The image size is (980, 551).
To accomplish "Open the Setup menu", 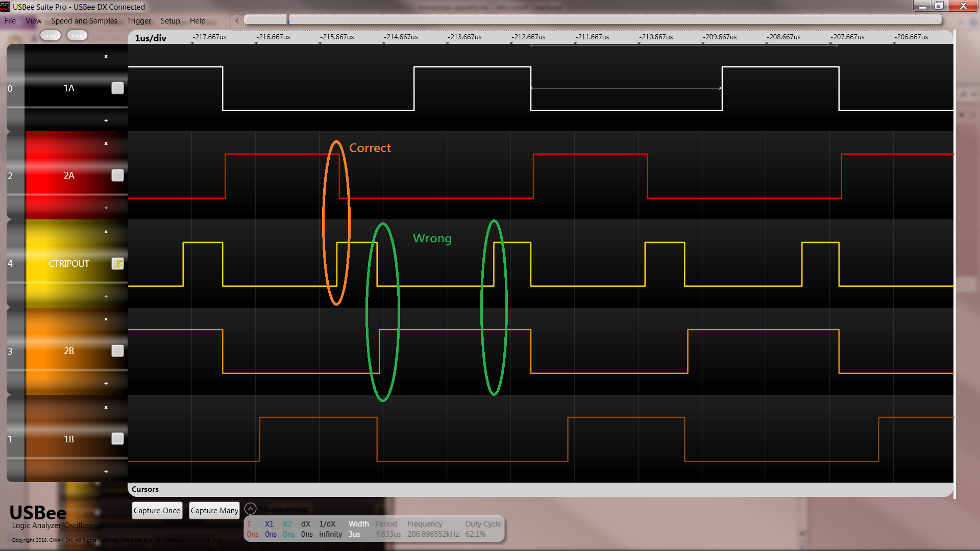I will coord(170,21).
